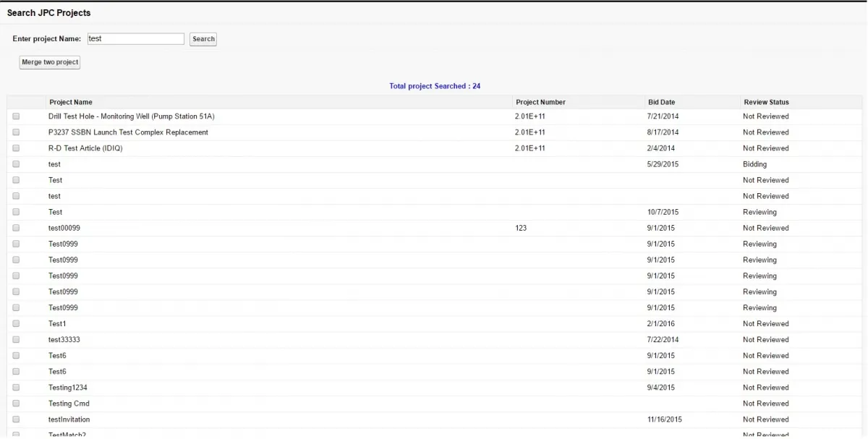The width and height of the screenshot is (868, 439).
Task: Click the testInvitation project name
Action: click(69, 419)
